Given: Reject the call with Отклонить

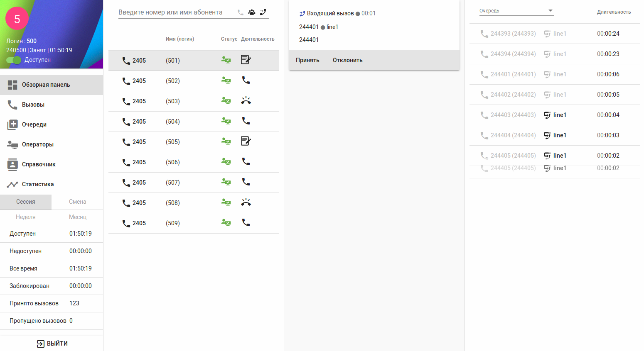Looking at the screenshot, I should (x=347, y=60).
